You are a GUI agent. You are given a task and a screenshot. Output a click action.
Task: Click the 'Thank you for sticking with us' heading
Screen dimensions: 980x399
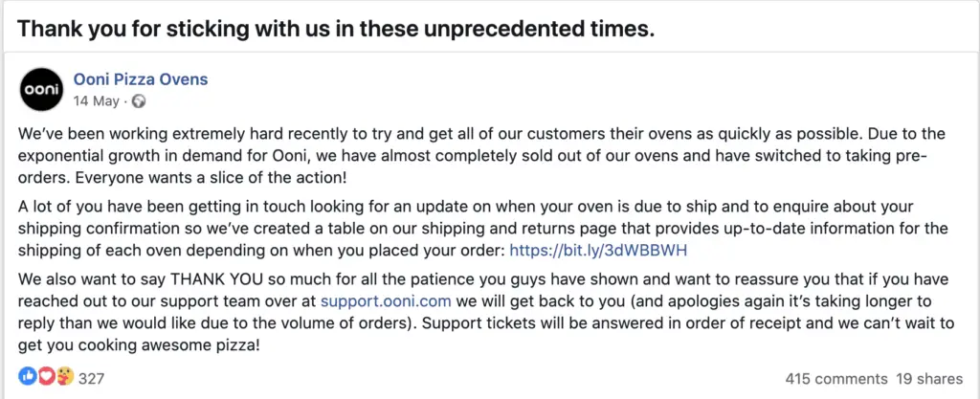336,29
